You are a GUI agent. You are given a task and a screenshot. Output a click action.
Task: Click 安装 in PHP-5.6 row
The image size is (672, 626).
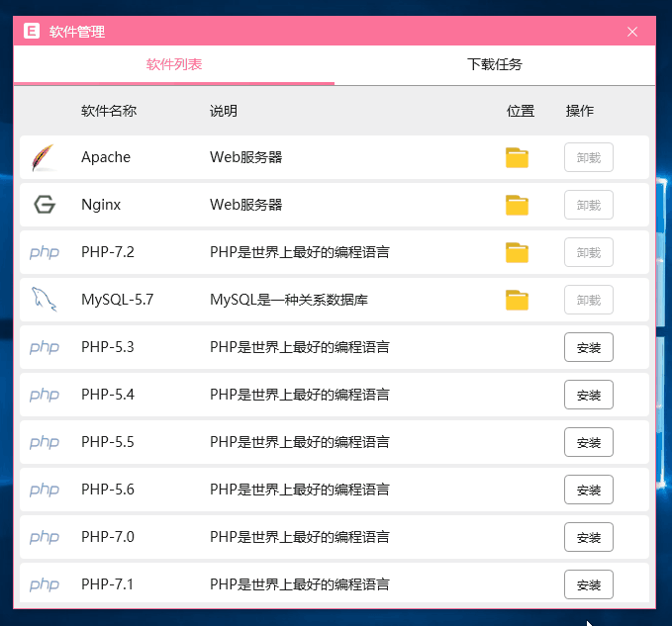pyautogui.click(x=589, y=490)
